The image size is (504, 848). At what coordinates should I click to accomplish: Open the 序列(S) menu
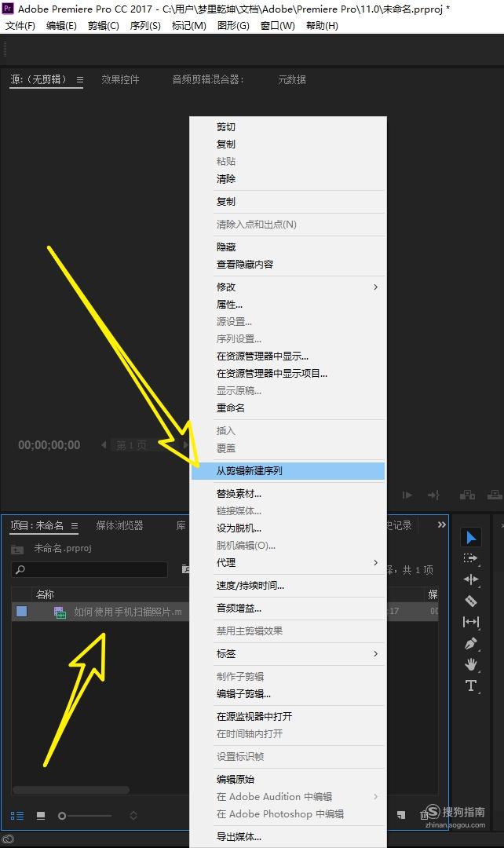[x=145, y=25]
